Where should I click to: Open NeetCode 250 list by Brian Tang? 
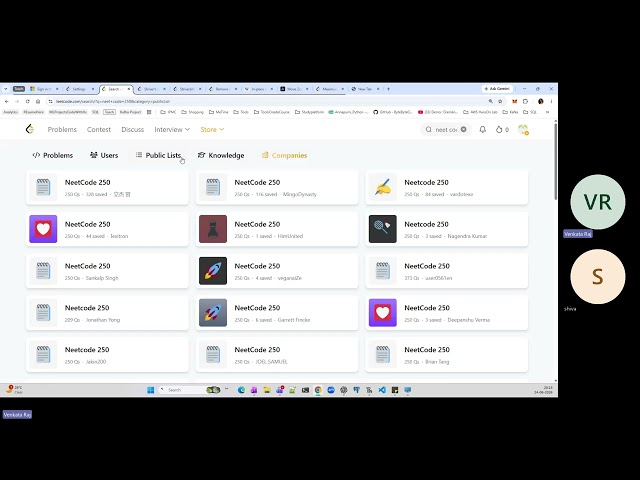tap(447, 354)
